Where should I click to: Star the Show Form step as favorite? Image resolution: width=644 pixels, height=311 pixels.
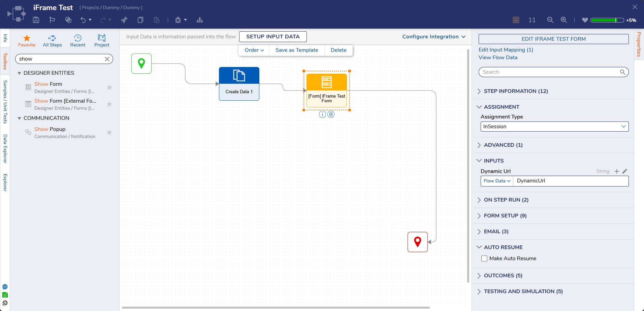coord(109,88)
